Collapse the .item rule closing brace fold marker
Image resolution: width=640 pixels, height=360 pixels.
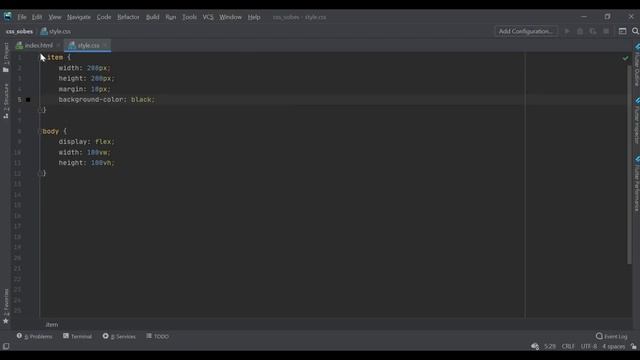(x=41, y=110)
